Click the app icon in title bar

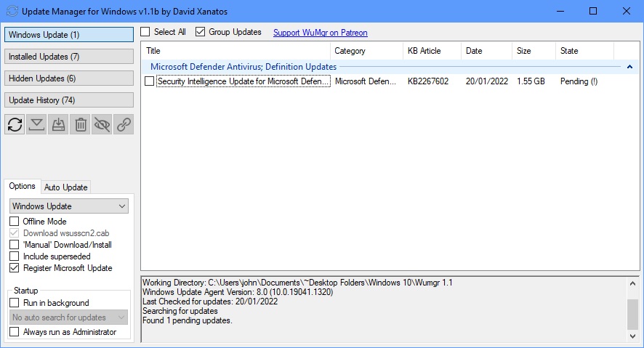click(x=12, y=11)
